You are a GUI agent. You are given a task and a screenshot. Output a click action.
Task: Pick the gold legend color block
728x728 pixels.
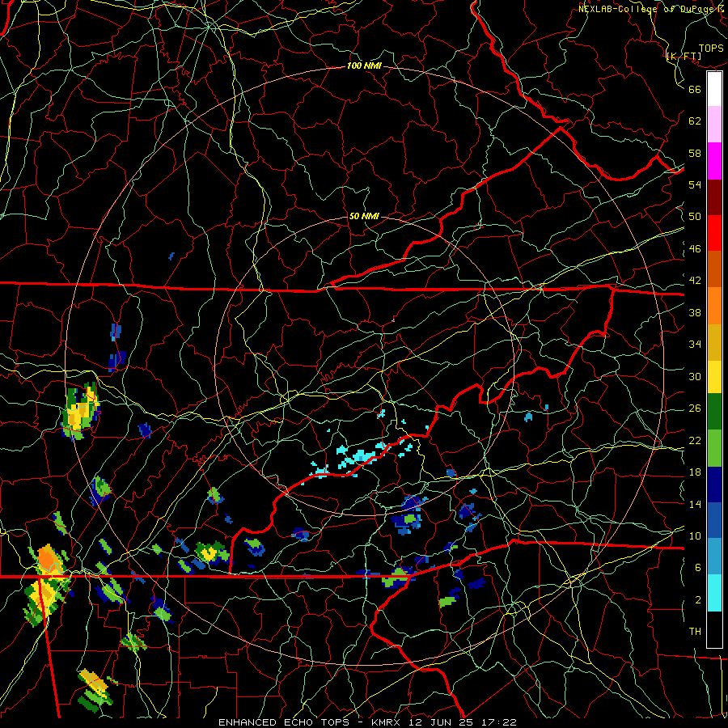tap(714, 341)
